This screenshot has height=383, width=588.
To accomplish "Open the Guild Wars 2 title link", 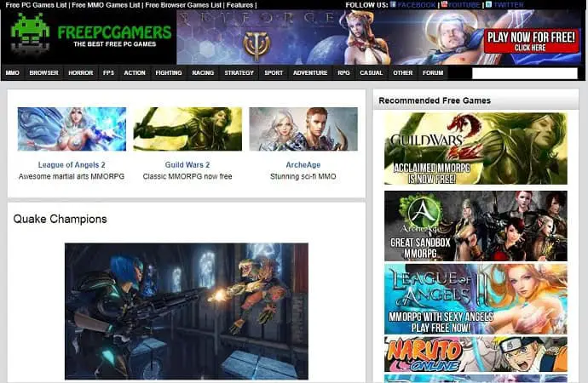I will click(187, 165).
